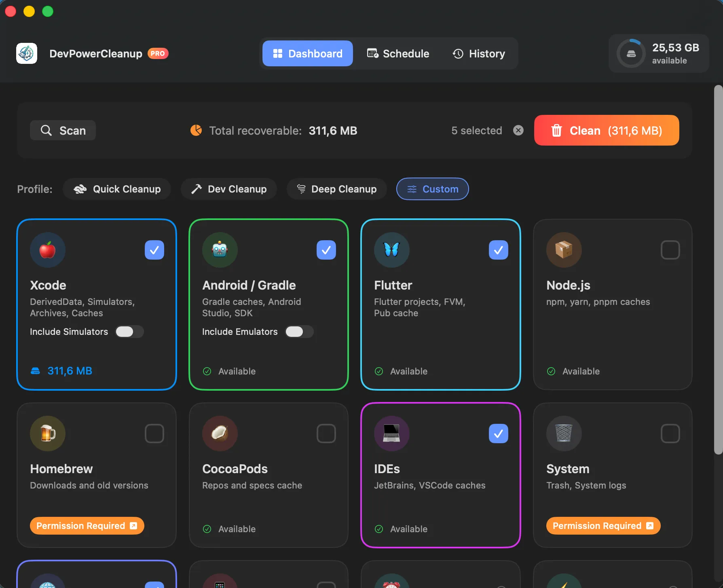This screenshot has height=588, width=723.
Task: Uncheck the Flutter selection checkbox
Action: pyautogui.click(x=498, y=250)
